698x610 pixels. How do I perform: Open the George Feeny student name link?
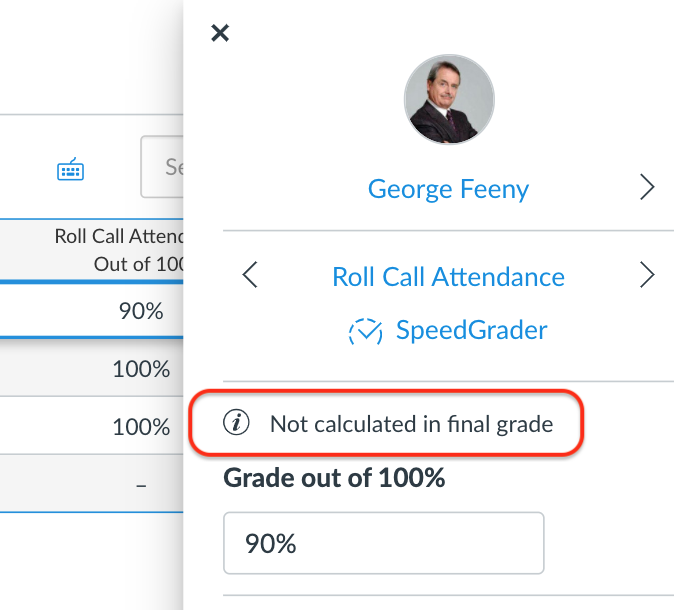point(448,188)
